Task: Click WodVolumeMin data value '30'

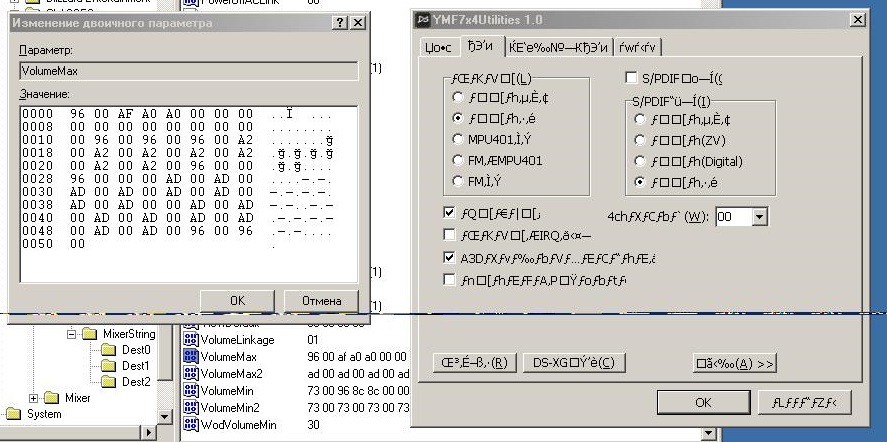Action: pos(313,424)
